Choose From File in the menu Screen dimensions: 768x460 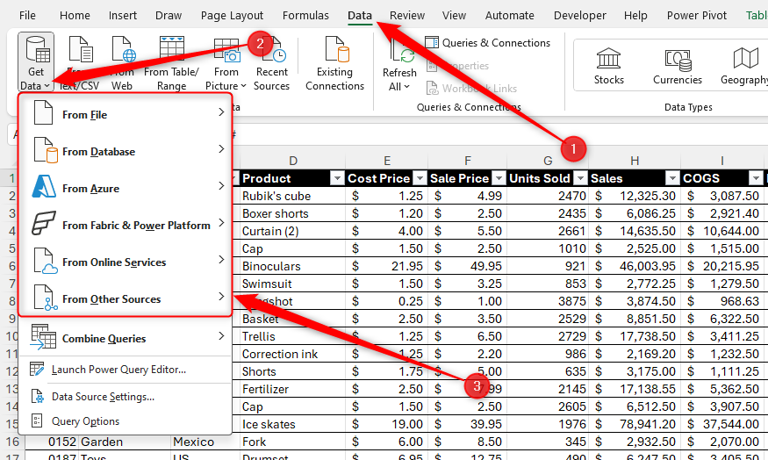tap(125, 114)
